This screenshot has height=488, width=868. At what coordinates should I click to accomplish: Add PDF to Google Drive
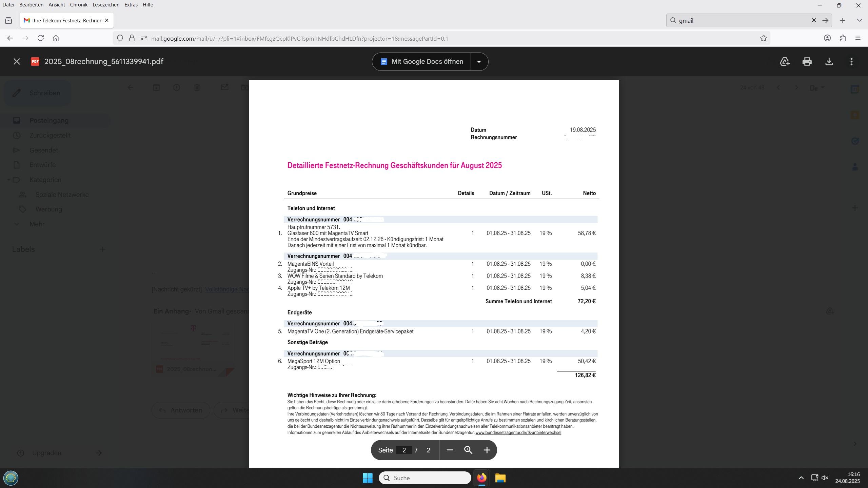785,62
